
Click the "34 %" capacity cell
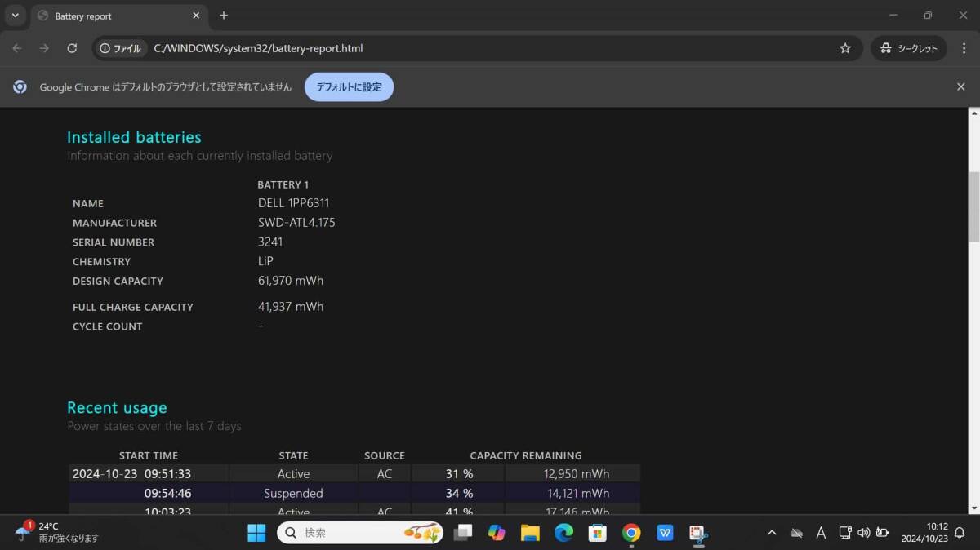pyautogui.click(x=459, y=493)
